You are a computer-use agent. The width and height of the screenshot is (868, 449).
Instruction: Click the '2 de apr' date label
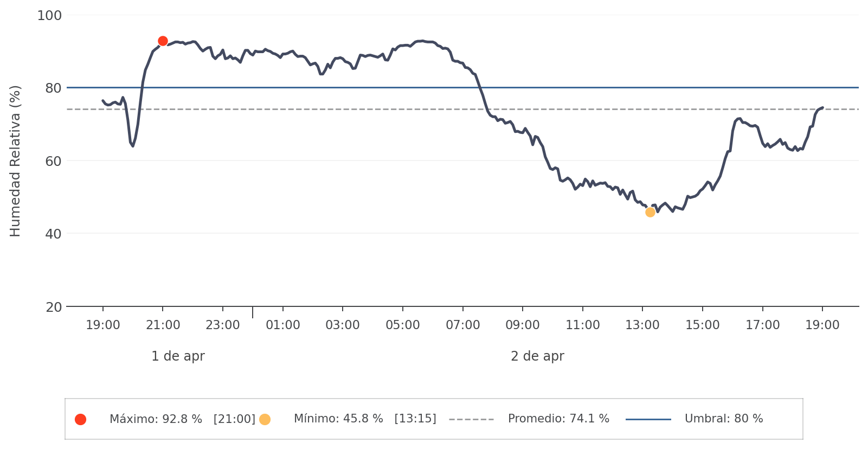click(x=537, y=356)
